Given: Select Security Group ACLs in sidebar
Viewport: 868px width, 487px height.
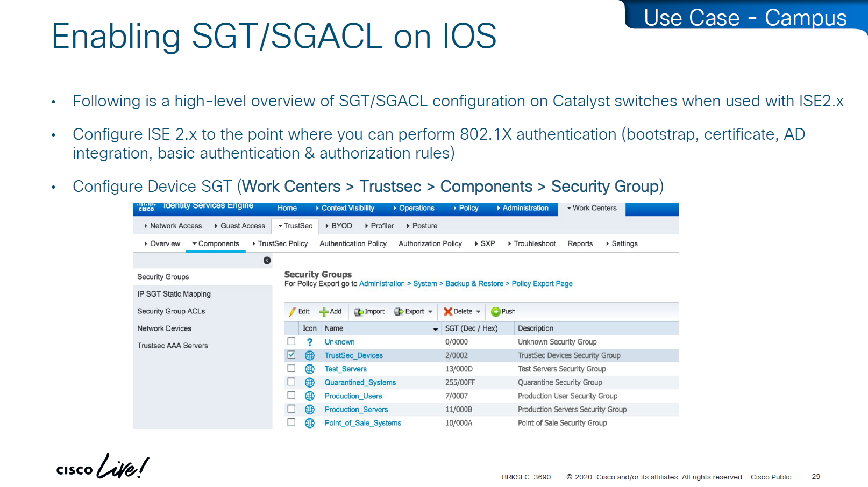Looking at the screenshot, I should click(171, 311).
